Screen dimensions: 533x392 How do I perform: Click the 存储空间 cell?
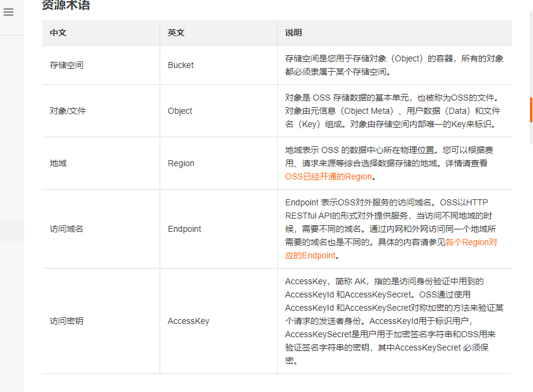pyautogui.click(x=101, y=65)
